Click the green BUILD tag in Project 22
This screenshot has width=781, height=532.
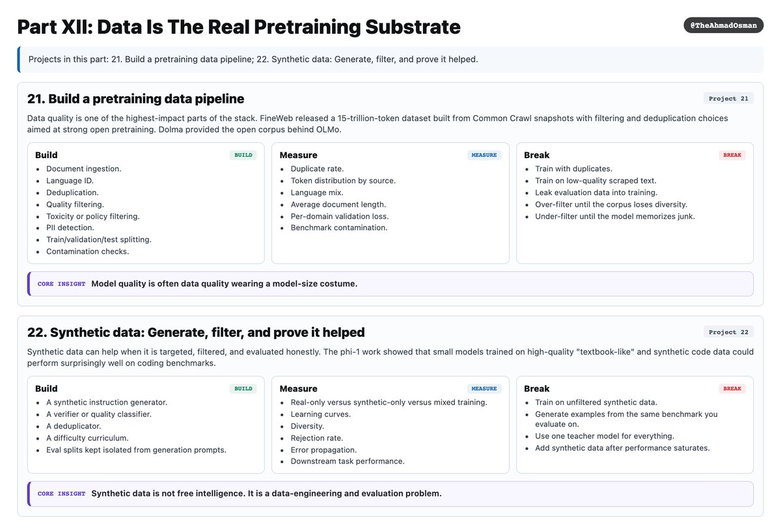coord(243,389)
